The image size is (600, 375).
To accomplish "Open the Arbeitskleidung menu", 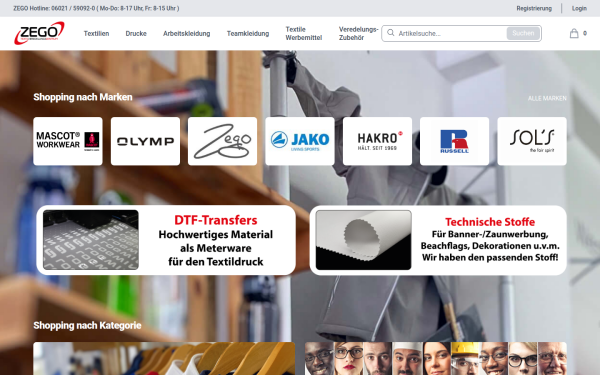I will pos(186,34).
